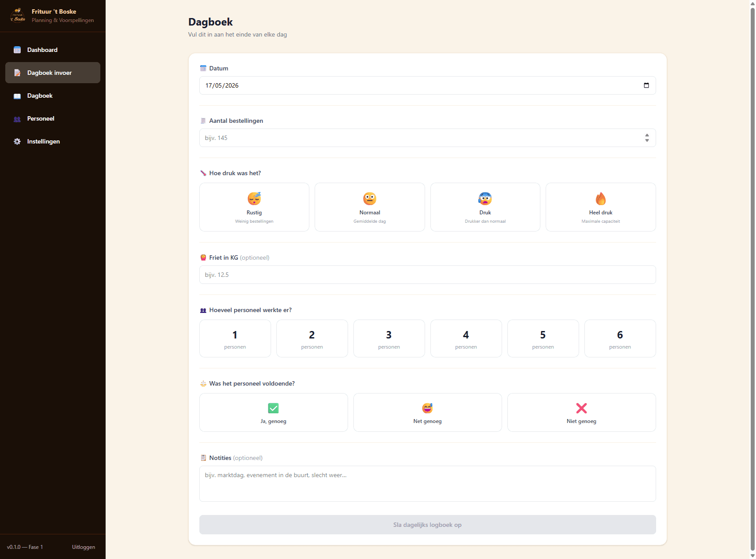Choose the Druk busyness option

pyautogui.click(x=485, y=207)
